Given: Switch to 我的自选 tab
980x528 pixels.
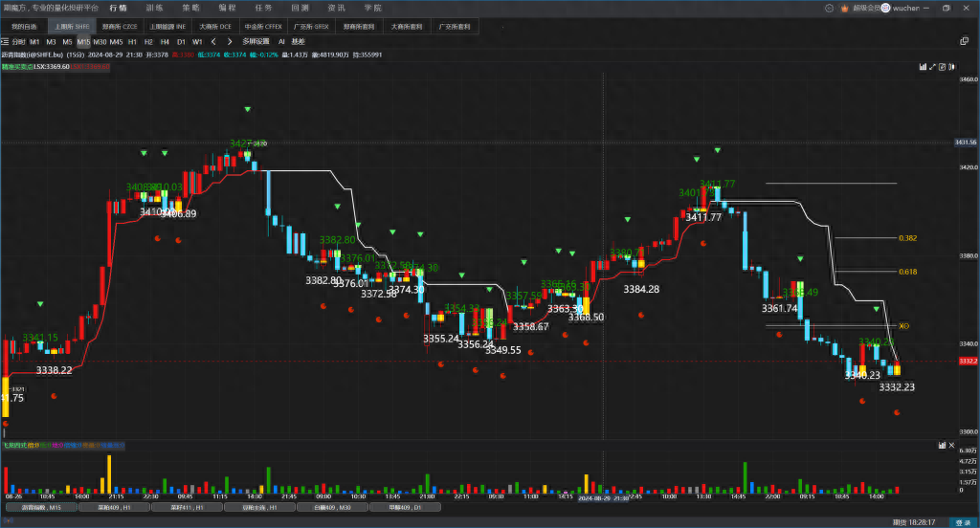Looking at the screenshot, I should click(x=24, y=27).
